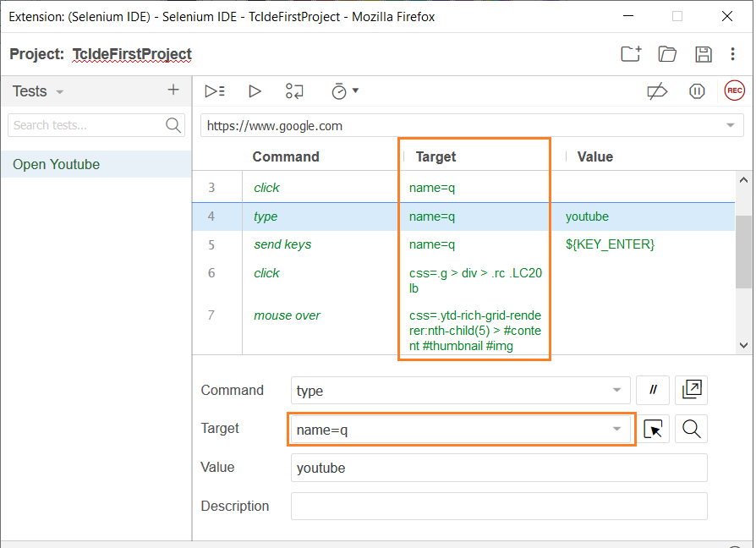
Task: Create a new project icon
Action: pos(631,53)
